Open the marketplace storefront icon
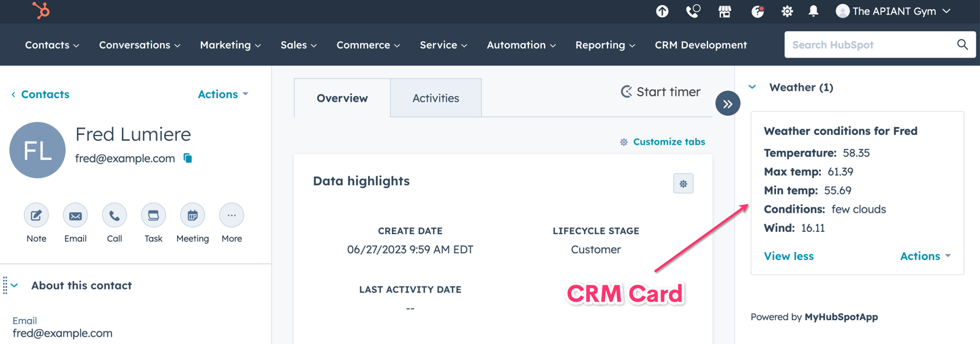 725,11
